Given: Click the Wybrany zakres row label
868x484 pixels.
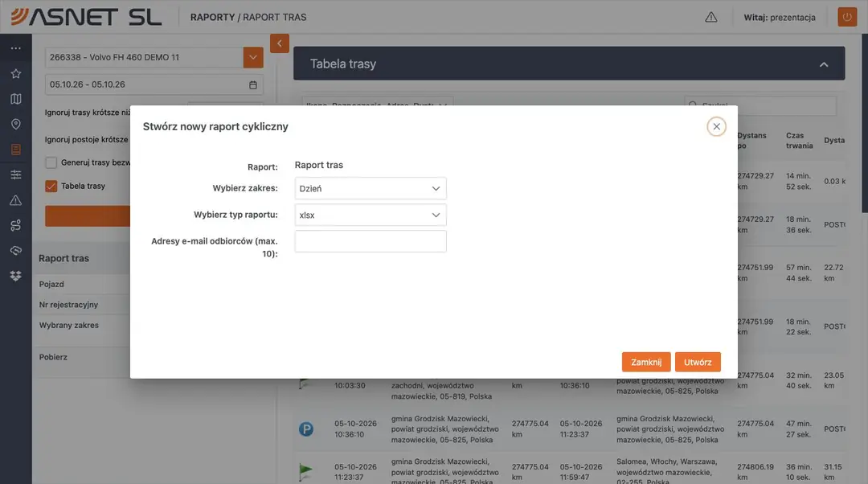Looking at the screenshot, I should pyautogui.click(x=68, y=325).
